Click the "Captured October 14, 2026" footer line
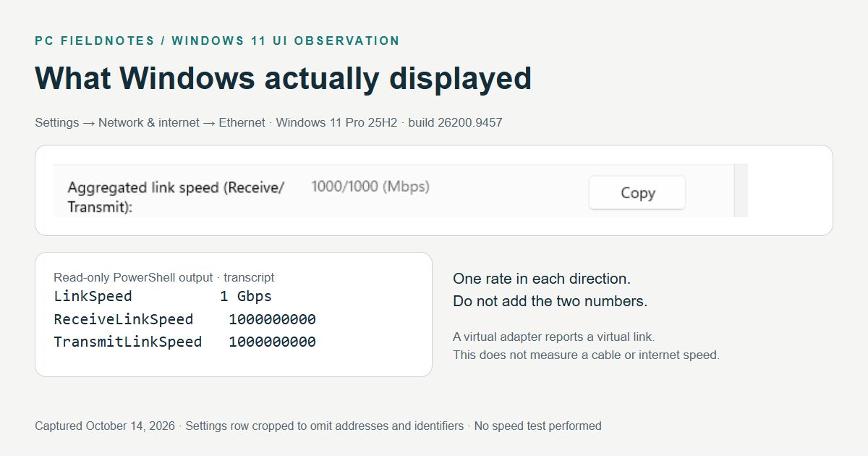The image size is (868, 456). click(318, 426)
